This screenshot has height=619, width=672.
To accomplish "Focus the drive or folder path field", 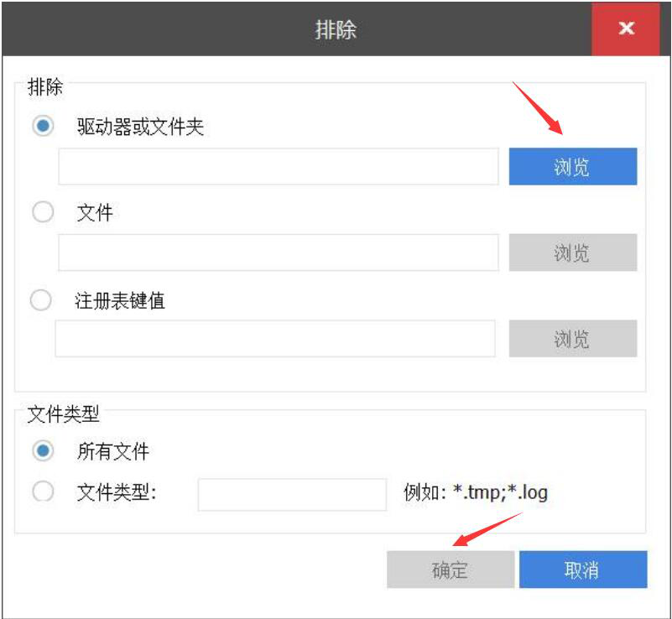I will tap(278, 166).
